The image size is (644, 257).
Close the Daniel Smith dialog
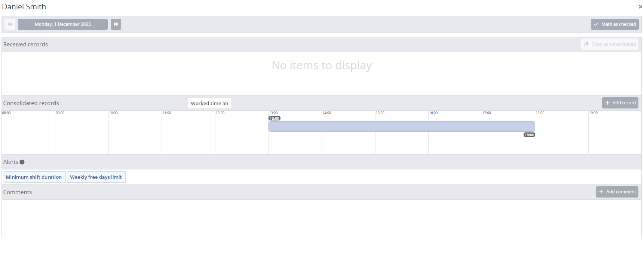click(640, 7)
